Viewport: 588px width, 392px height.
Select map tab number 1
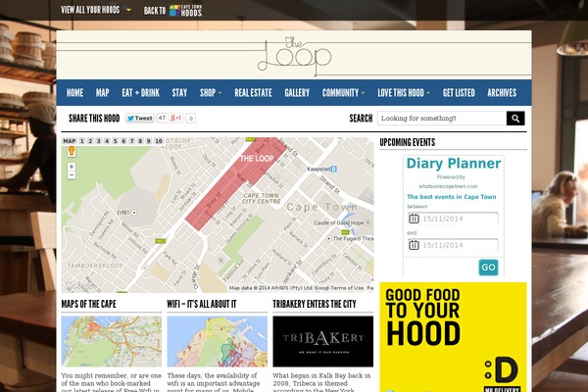point(82,141)
